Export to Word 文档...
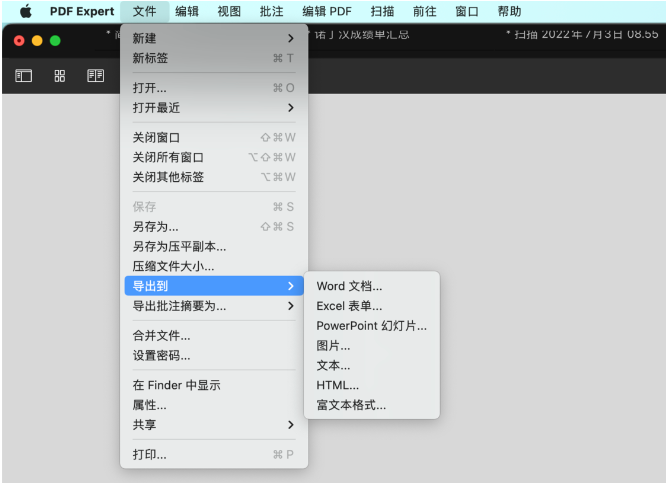667x483 pixels. pos(372,286)
